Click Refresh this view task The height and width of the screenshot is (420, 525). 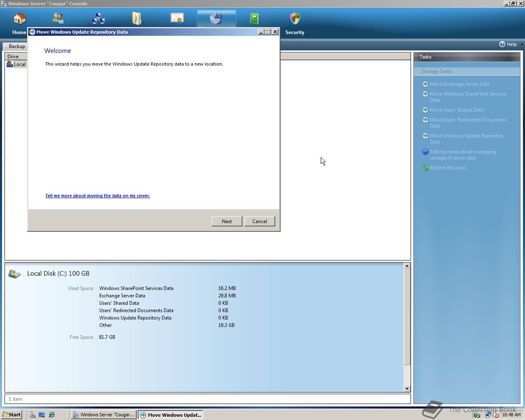[448, 168]
